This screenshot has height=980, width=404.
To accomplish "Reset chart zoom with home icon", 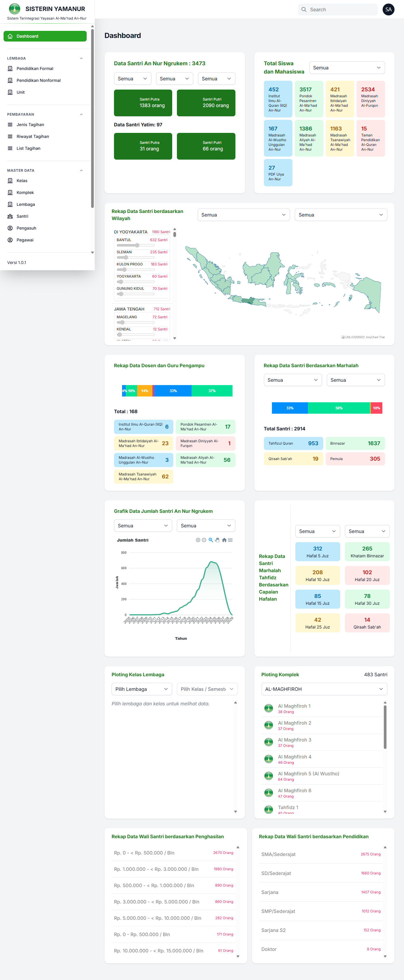I will pyautogui.click(x=224, y=540).
